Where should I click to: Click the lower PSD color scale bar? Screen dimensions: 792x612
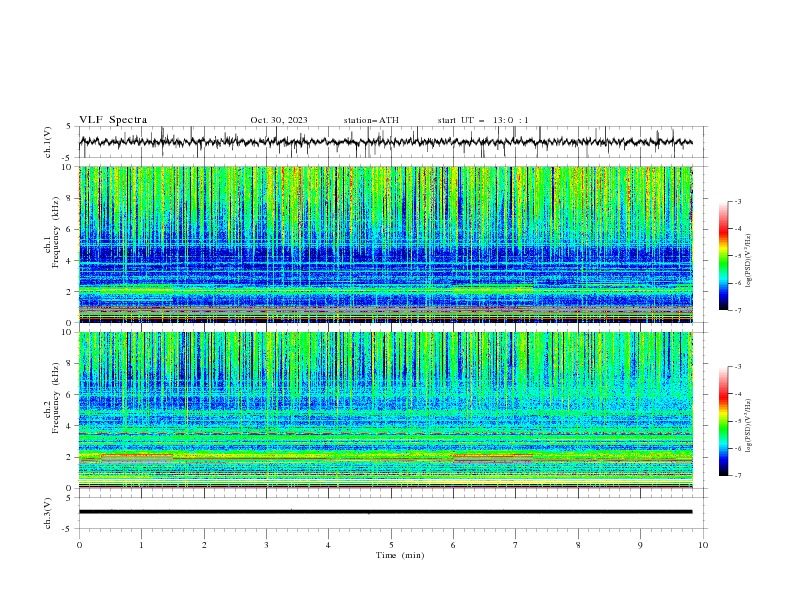click(x=724, y=421)
